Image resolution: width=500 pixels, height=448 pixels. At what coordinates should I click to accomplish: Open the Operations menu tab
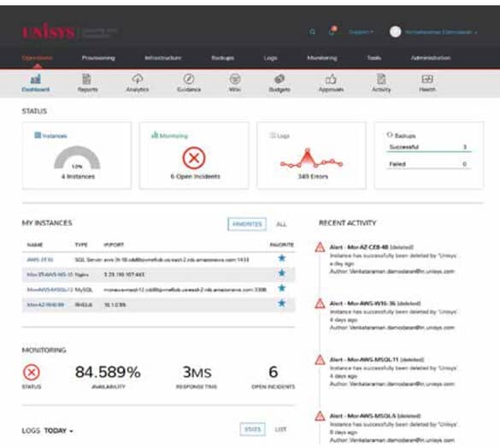pos(37,58)
